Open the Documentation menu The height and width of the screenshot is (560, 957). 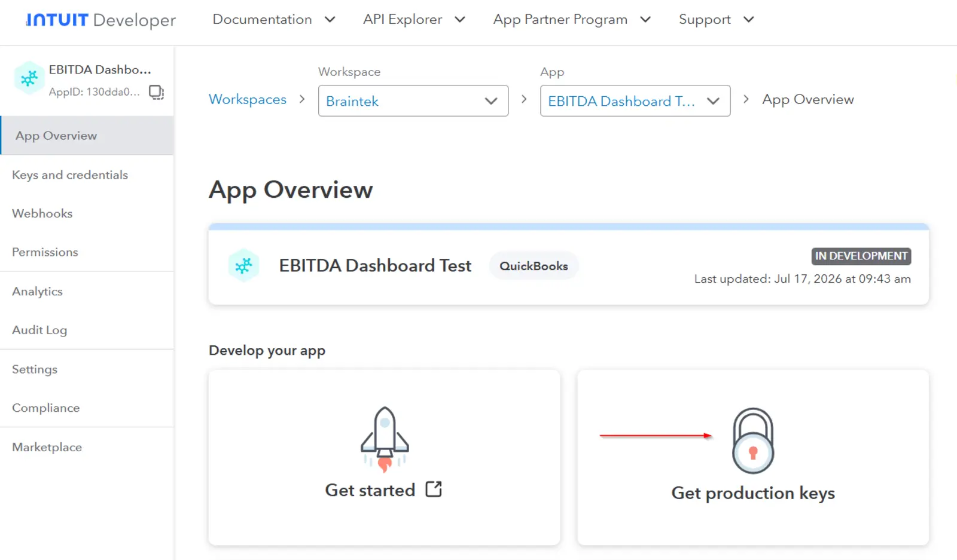pos(273,19)
